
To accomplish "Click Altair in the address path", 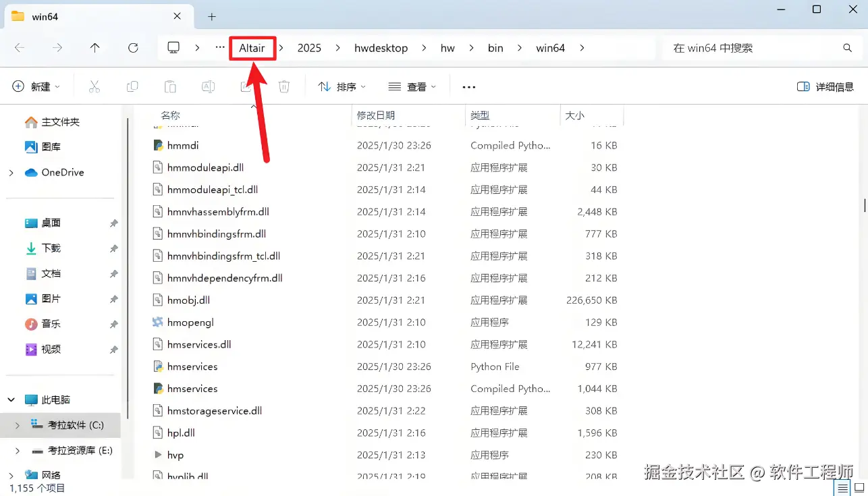I will click(252, 48).
